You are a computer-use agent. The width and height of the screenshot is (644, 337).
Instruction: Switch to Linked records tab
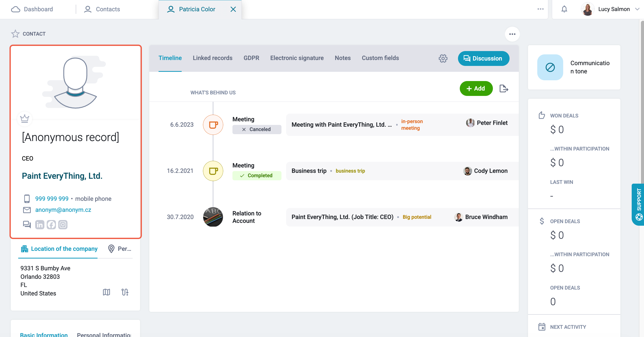pos(213,58)
